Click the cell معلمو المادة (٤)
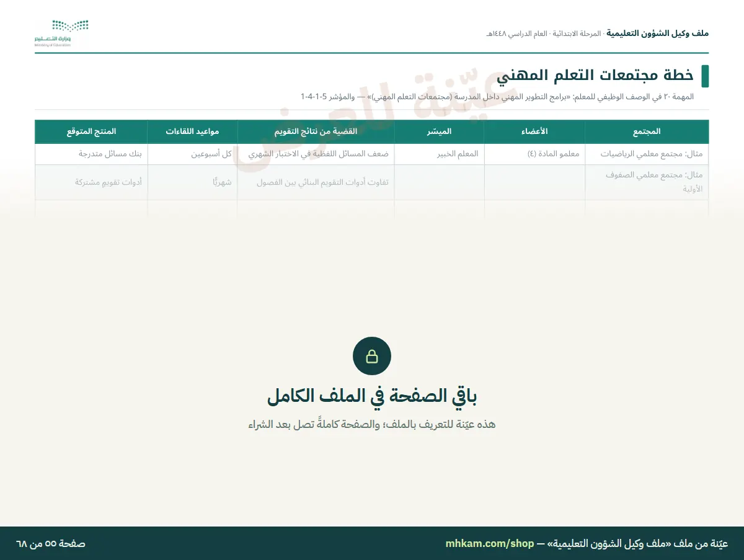Image resolution: width=744 pixels, height=560 pixels. [534, 154]
